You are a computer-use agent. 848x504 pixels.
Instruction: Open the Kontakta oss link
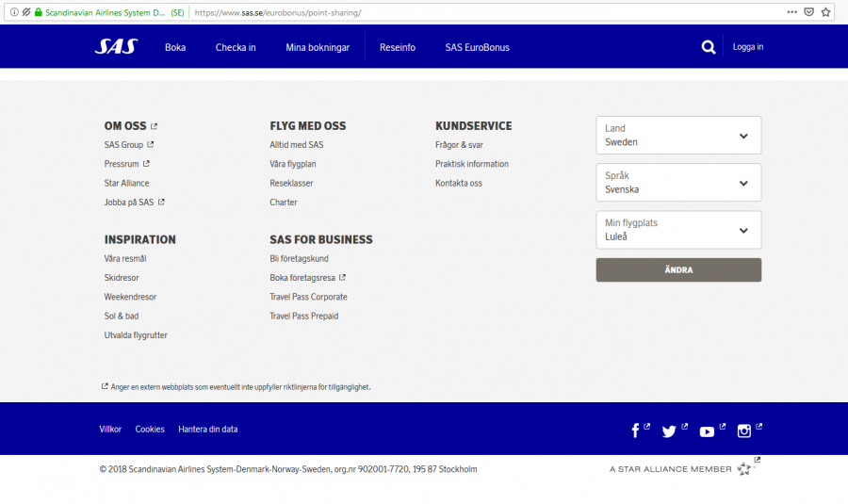(459, 183)
